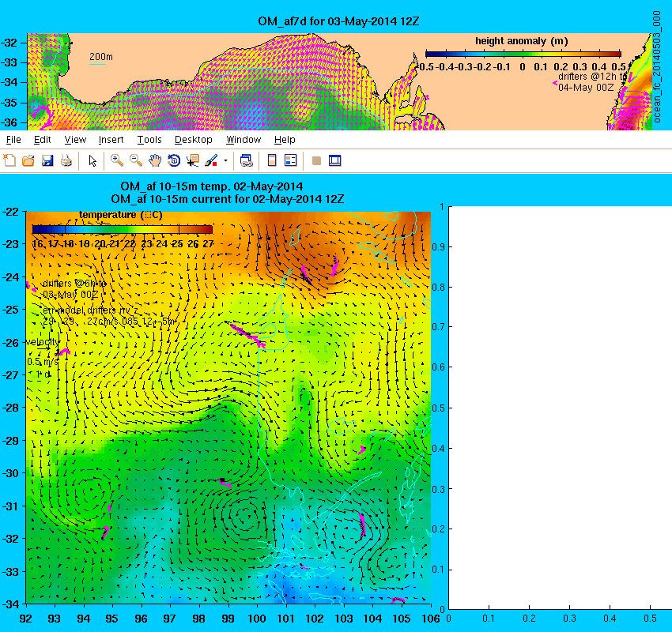Click the '200m' contour legend label
The image size is (672, 632).
[x=101, y=57]
